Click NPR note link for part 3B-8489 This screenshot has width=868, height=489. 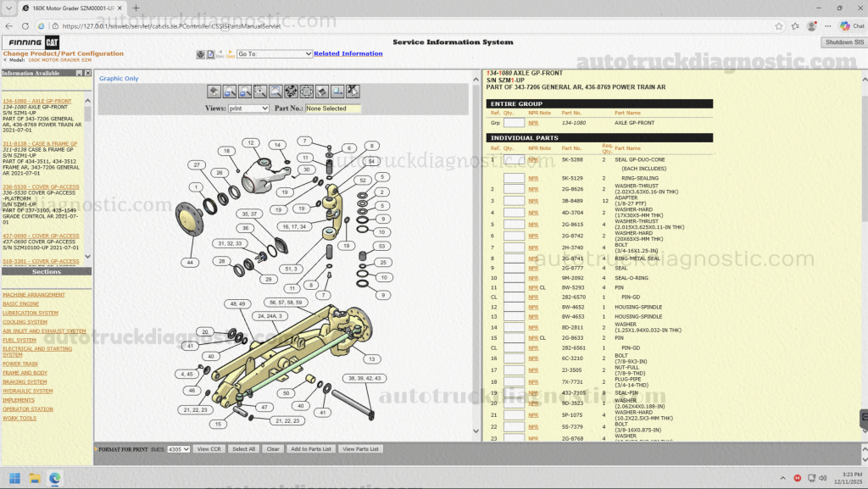pyautogui.click(x=533, y=202)
